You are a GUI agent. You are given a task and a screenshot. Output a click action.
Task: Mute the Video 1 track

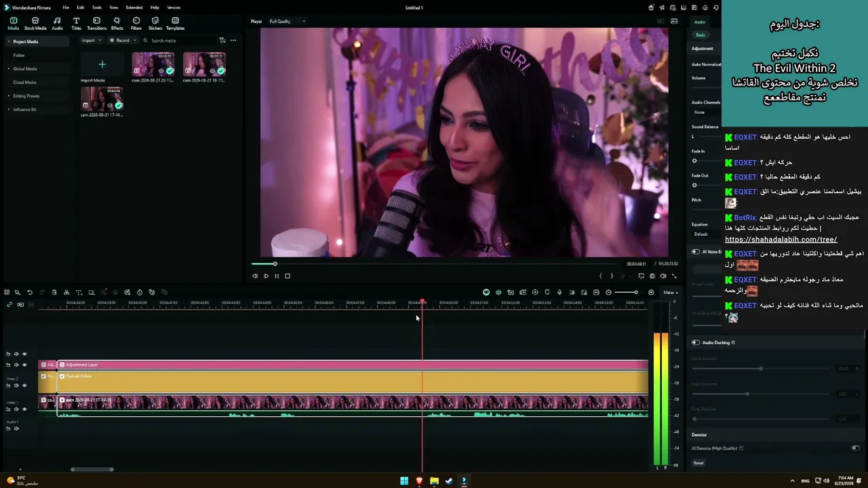click(x=16, y=409)
